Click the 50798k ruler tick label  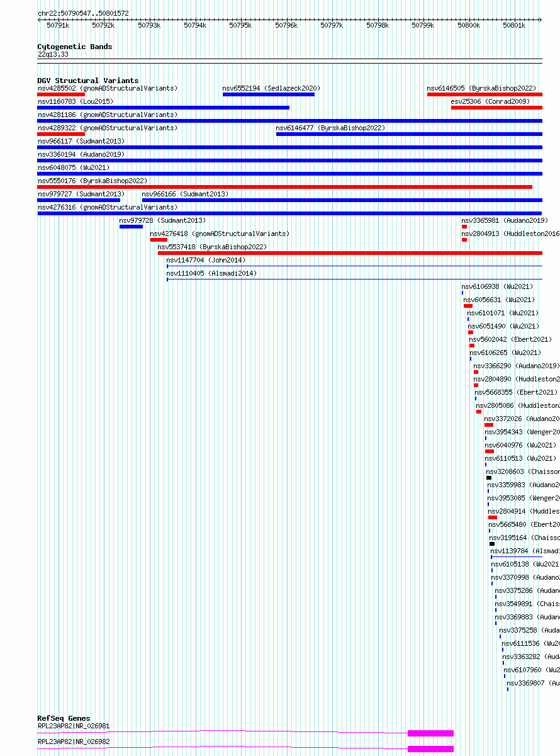[378, 25]
